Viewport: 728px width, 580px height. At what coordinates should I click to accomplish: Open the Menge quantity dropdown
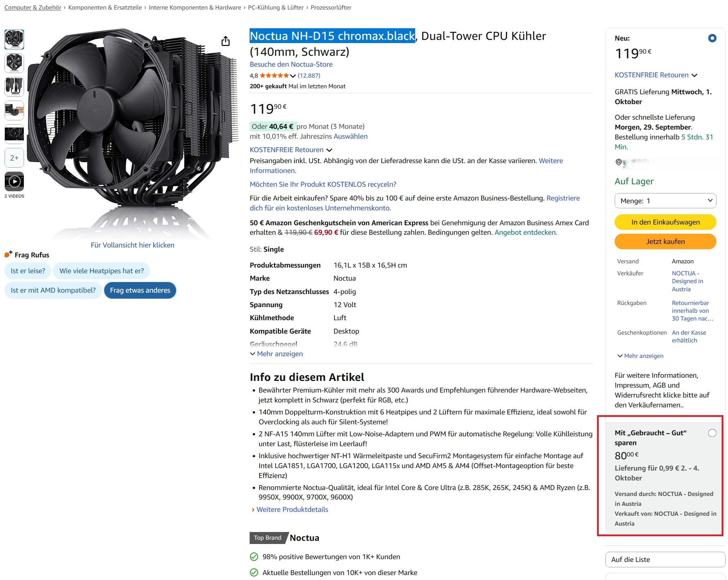point(665,201)
